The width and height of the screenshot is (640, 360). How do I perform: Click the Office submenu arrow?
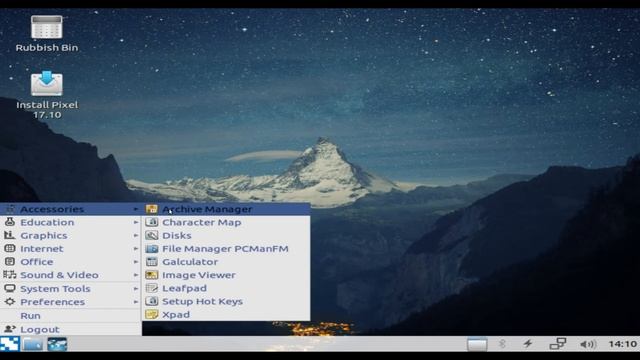point(136,262)
